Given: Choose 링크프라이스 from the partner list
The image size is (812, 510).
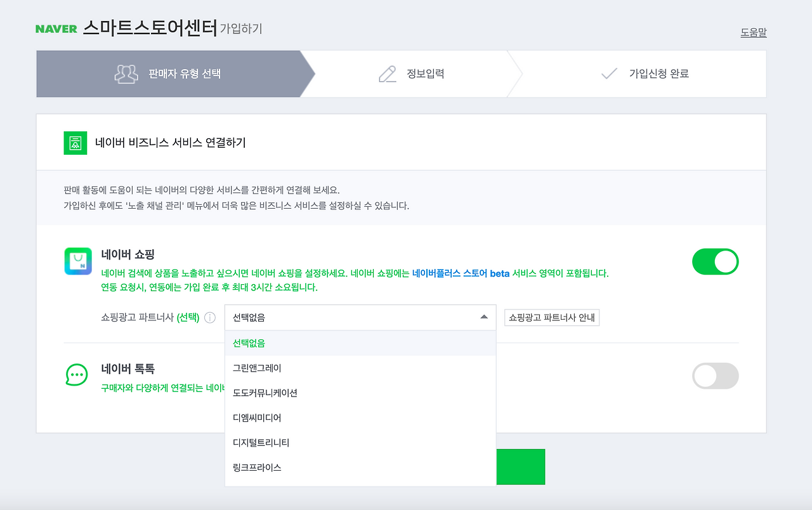Looking at the screenshot, I should coord(360,468).
